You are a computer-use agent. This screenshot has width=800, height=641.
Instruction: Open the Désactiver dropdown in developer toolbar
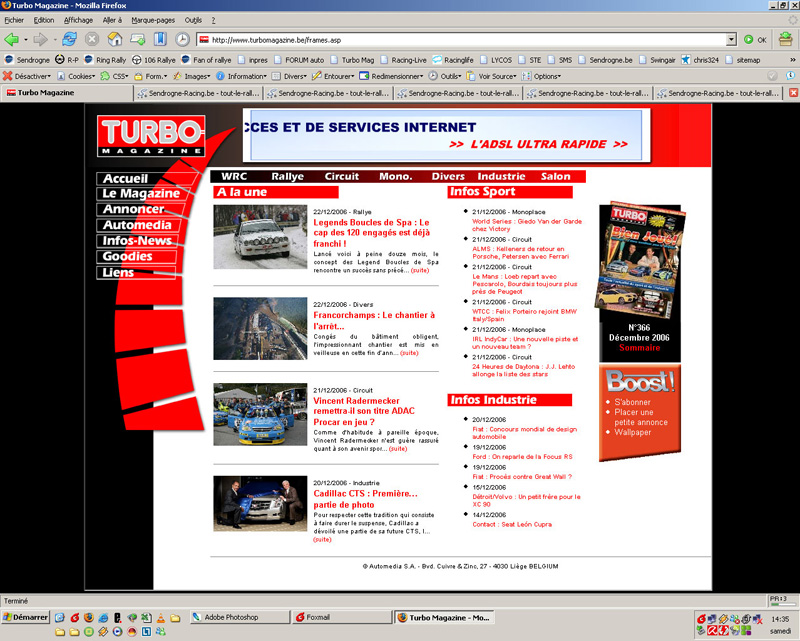coord(27,76)
